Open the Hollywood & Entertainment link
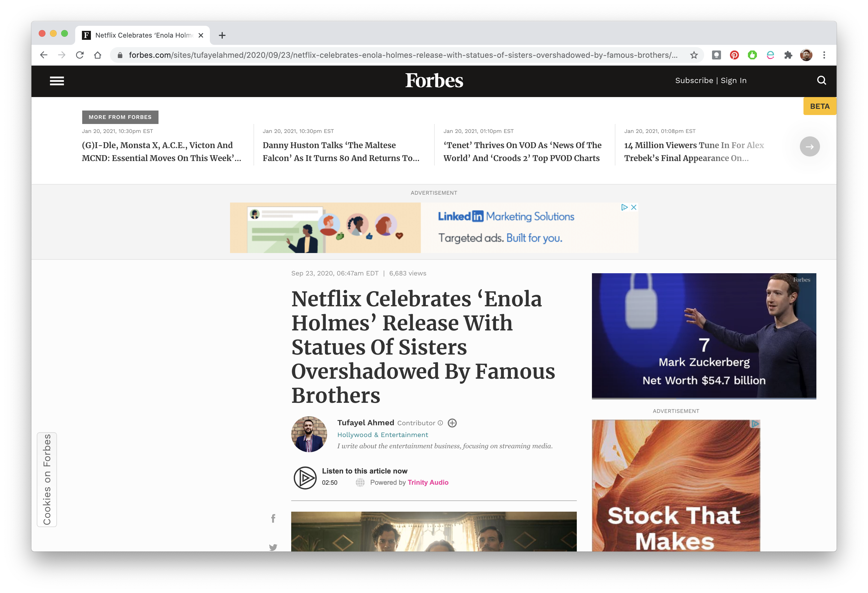The image size is (868, 593). click(x=382, y=435)
